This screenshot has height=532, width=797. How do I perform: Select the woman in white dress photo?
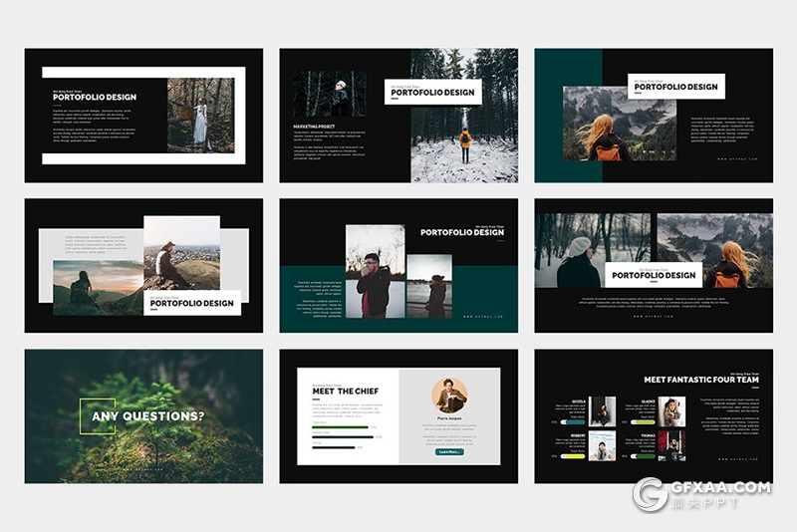200,115
